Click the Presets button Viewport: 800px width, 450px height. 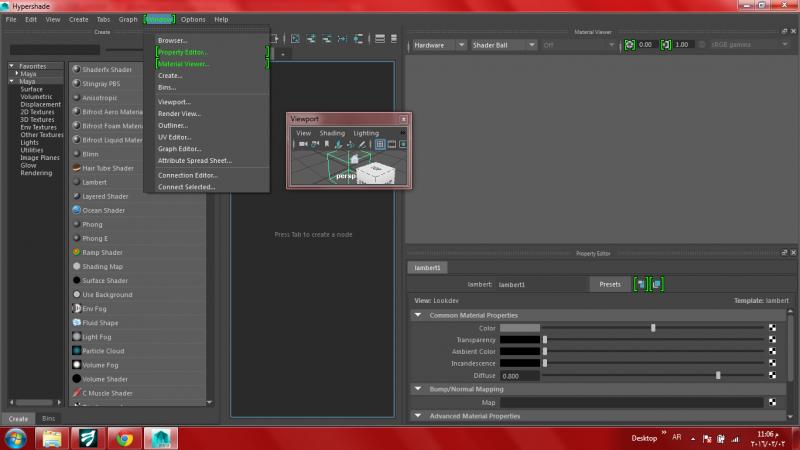click(610, 284)
